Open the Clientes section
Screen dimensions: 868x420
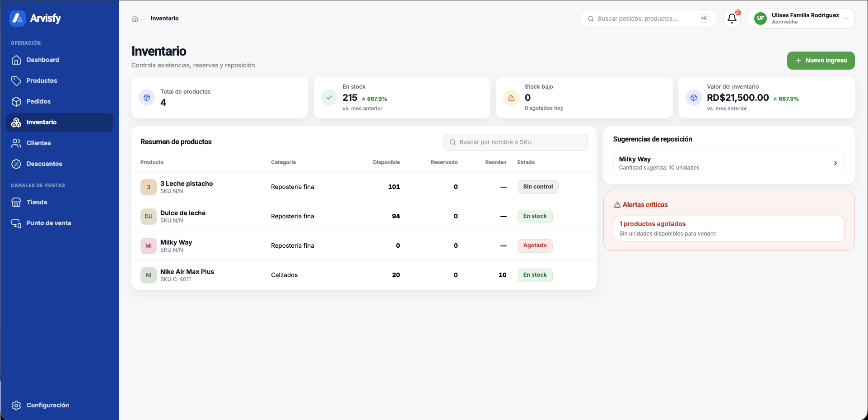pyautogui.click(x=60, y=143)
